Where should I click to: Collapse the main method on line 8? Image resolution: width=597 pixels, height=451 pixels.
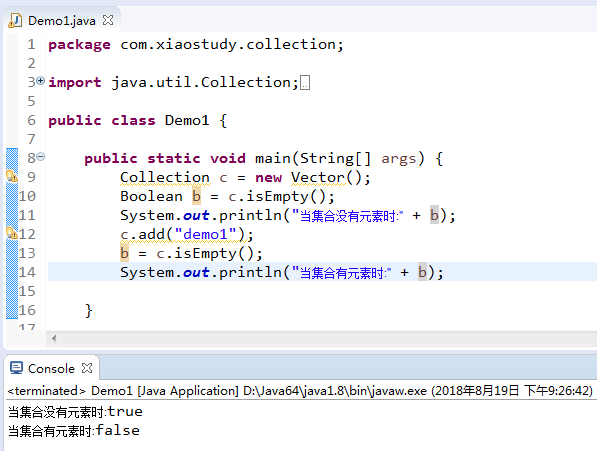coord(40,156)
